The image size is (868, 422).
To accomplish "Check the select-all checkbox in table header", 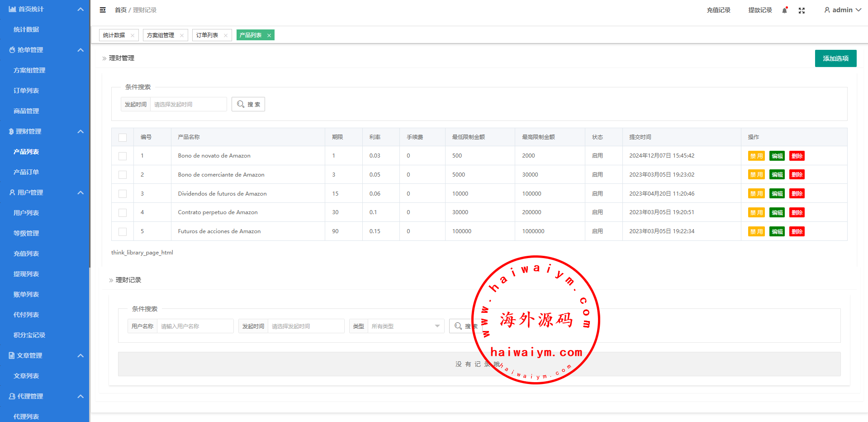I will click(123, 138).
